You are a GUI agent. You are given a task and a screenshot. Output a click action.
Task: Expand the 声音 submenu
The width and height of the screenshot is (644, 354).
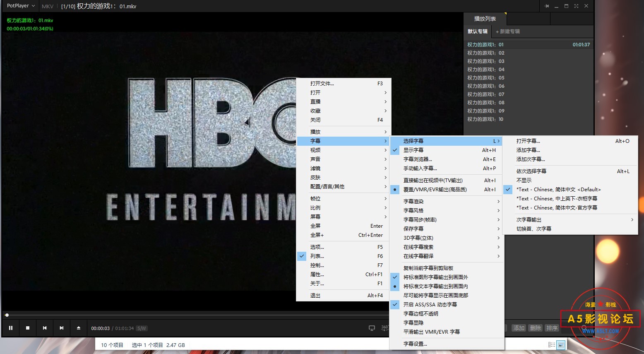344,159
